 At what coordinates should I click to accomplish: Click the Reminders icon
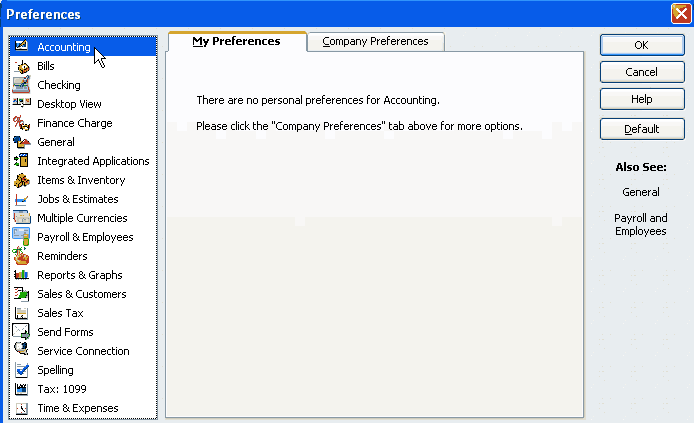click(21, 256)
